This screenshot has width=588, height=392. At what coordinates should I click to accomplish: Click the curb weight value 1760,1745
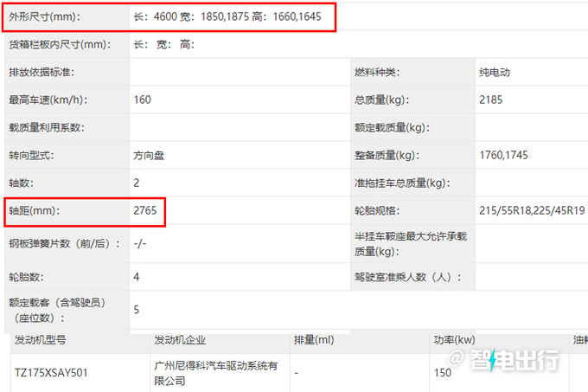click(502, 155)
